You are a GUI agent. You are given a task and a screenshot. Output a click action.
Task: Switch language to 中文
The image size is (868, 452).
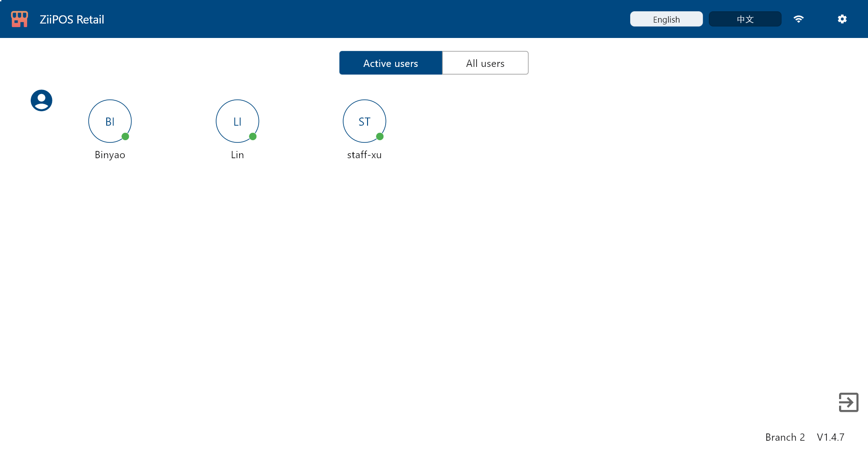pos(745,19)
